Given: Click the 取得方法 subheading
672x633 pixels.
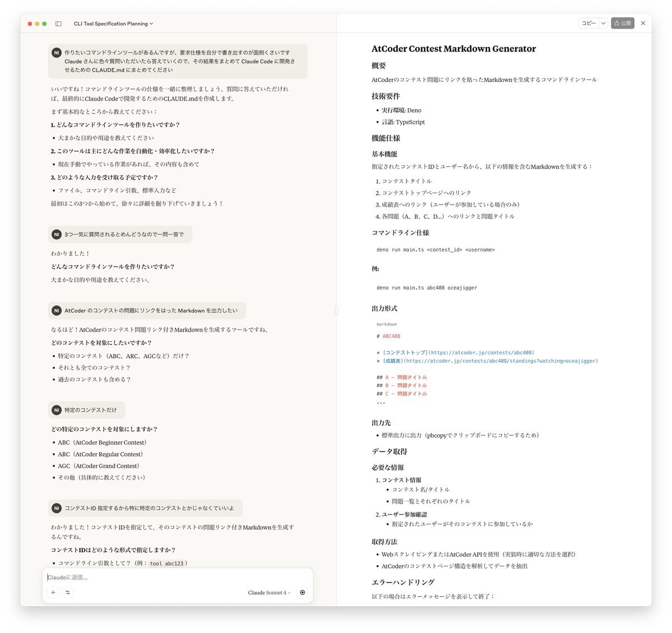Looking at the screenshot, I should [384, 542].
